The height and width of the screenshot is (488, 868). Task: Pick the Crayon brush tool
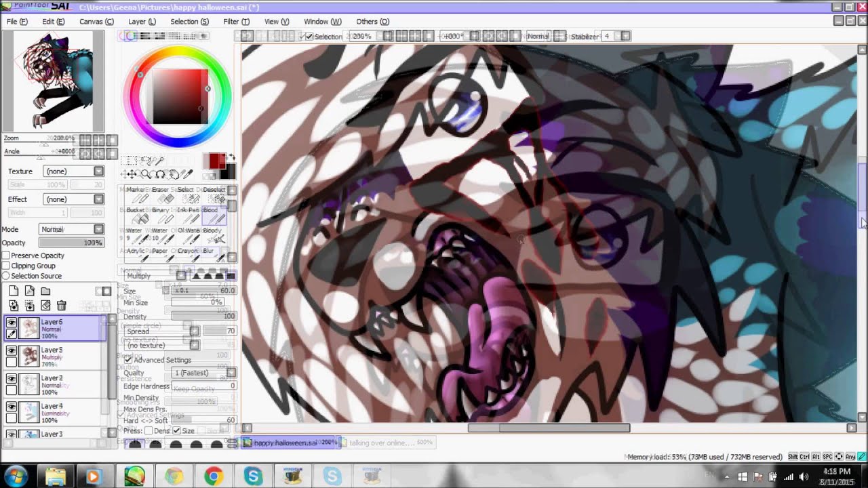(189, 256)
